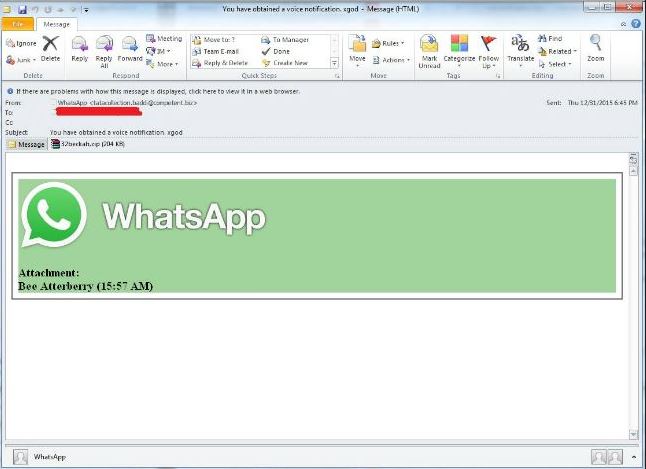Click the Save icon in Quick Access Toolbar
The image size is (646, 469).
coord(22,9)
